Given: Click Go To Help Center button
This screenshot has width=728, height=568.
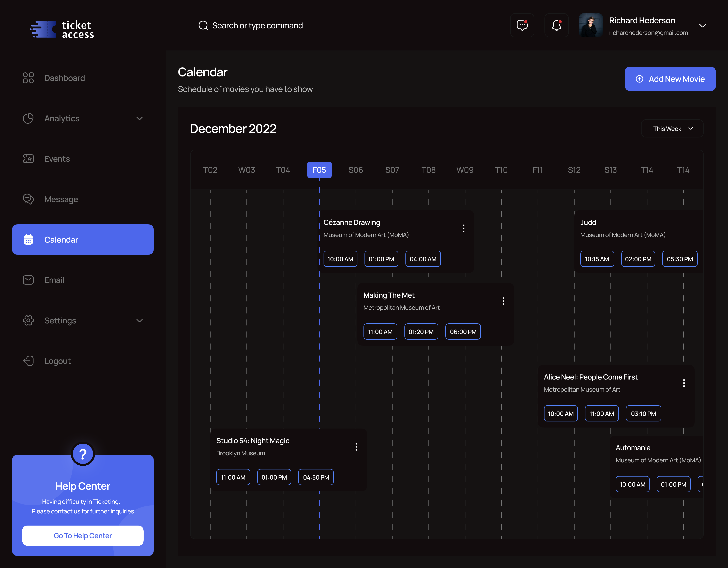Looking at the screenshot, I should point(83,536).
